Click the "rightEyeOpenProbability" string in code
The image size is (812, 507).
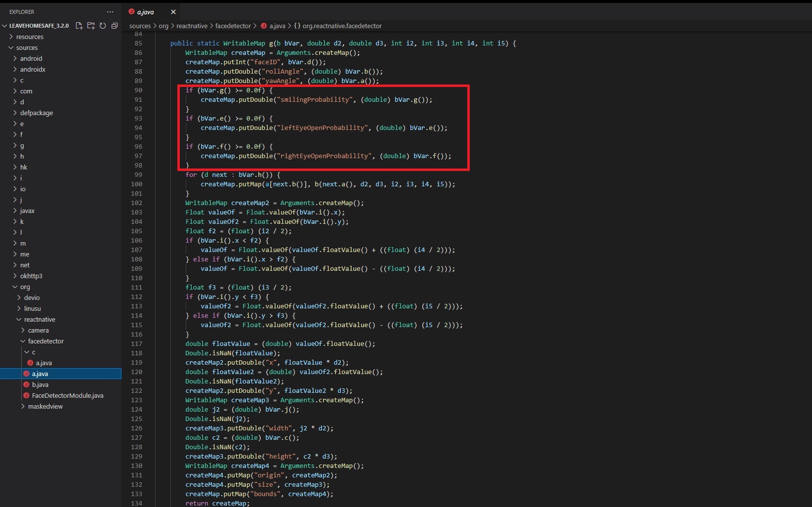325,156
